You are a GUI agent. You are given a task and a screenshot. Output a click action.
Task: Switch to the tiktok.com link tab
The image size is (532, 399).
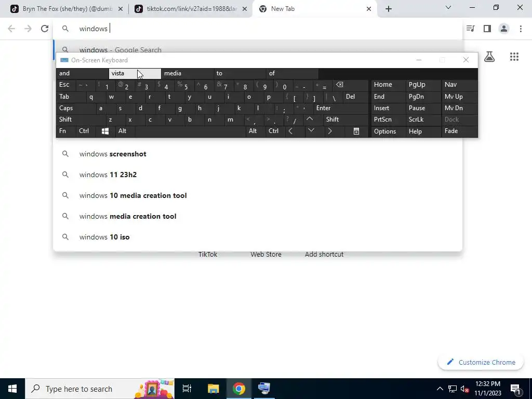(191, 9)
